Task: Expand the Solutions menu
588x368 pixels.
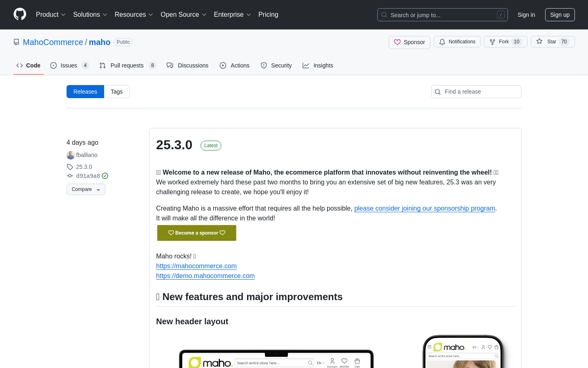Action: coord(90,15)
